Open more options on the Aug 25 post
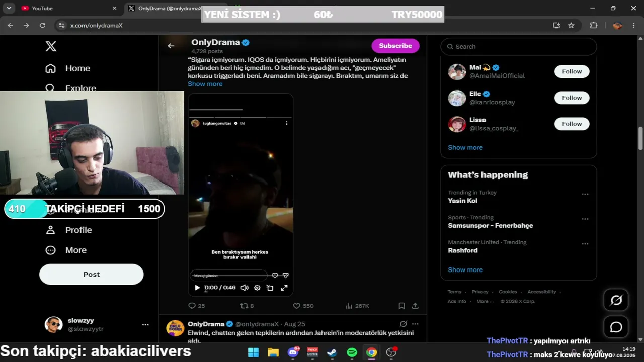The image size is (644, 362). tap(415, 324)
